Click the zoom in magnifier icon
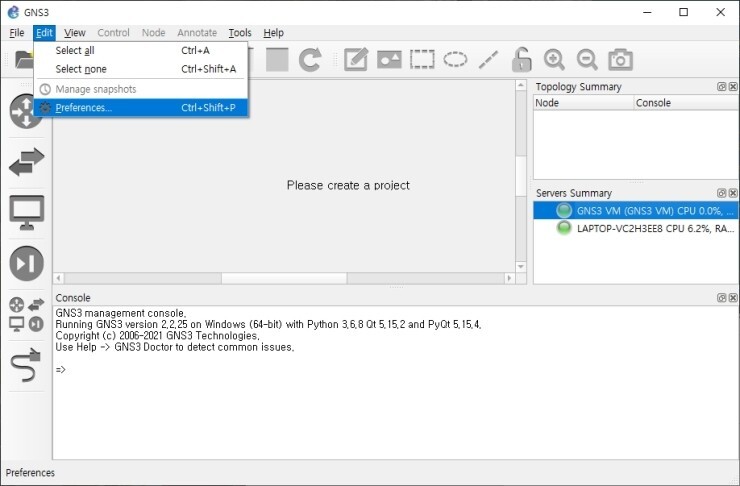Screen dimensions: 740x486 coord(554,59)
